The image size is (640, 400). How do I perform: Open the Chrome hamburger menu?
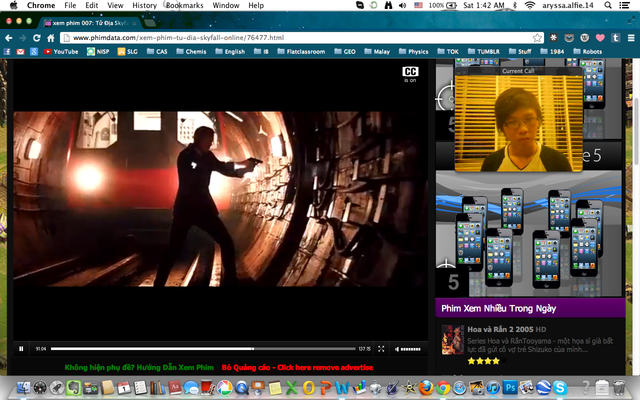(631, 38)
